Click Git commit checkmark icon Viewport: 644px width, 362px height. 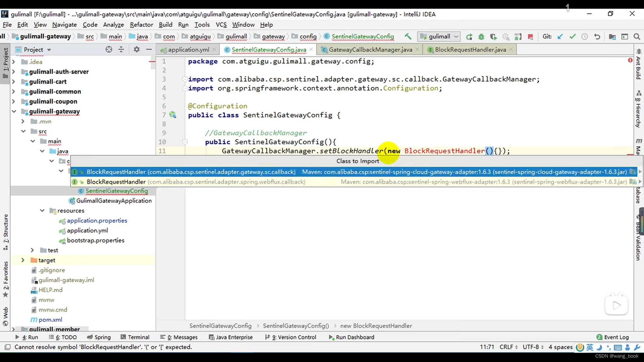point(573,37)
